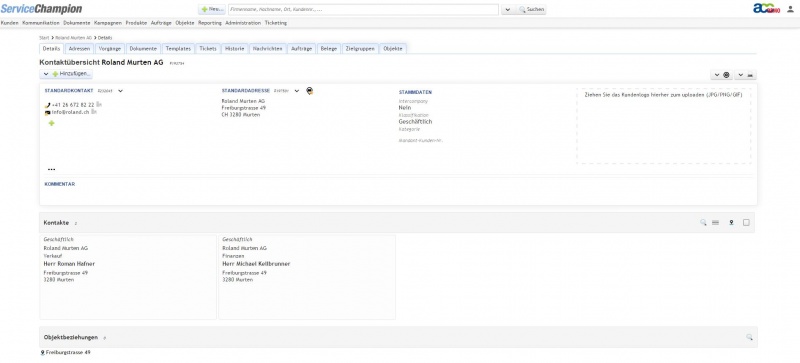800x363 pixels.
Task: Search Objektbeziehungen with magnifier icon
Action: point(749,337)
